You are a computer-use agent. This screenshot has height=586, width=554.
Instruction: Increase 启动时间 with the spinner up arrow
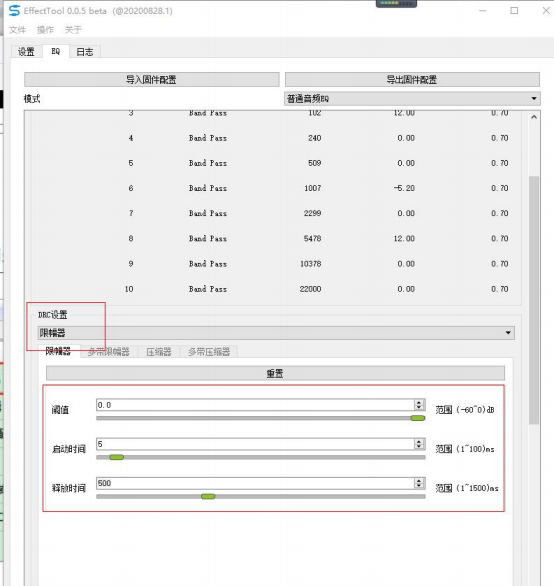pos(419,441)
